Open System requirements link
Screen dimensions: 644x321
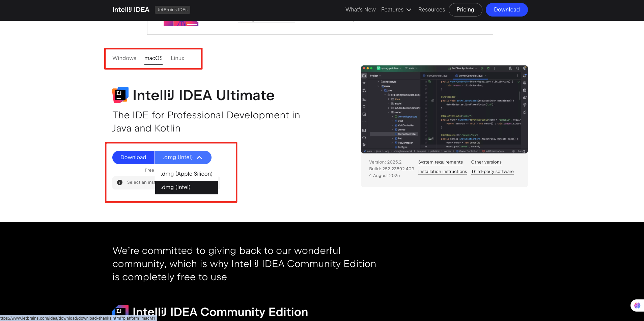tap(441, 162)
